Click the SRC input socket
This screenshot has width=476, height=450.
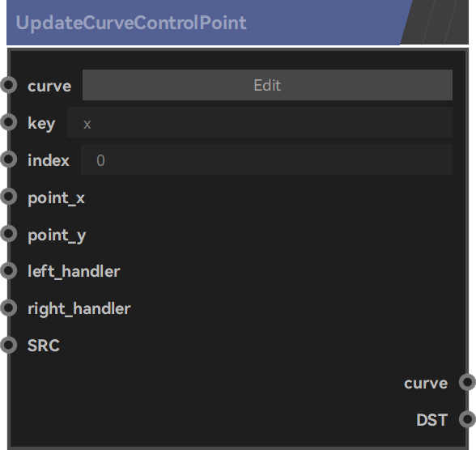pos(8,345)
